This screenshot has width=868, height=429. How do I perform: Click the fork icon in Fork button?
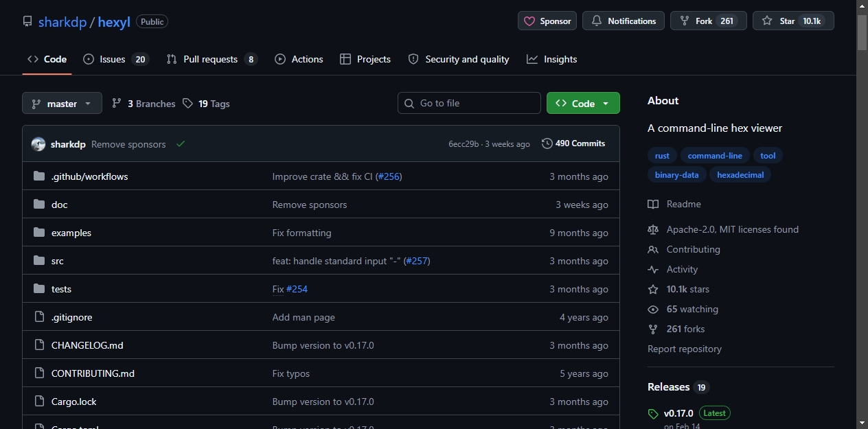pos(685,21)
